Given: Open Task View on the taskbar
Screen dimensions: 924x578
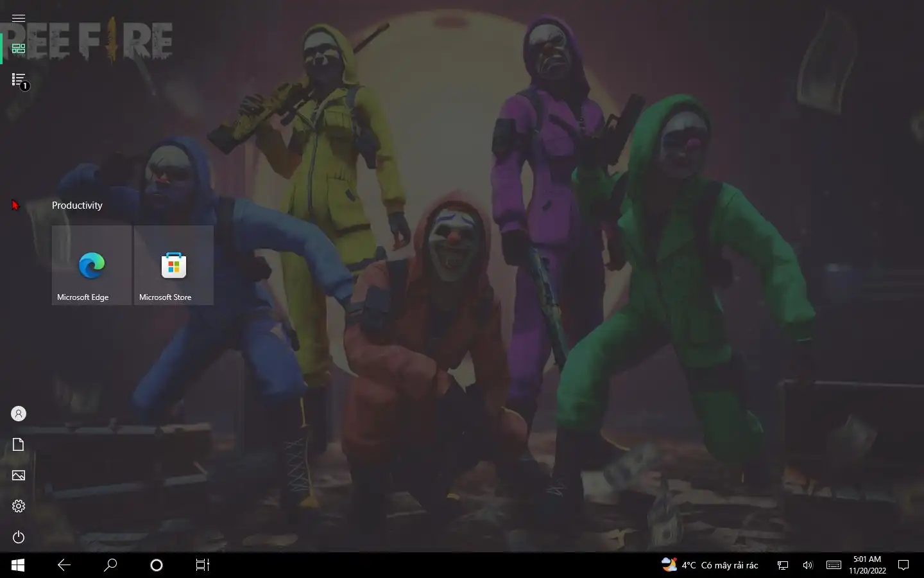Looking at the screenshot, I should [x=203, y=565].
